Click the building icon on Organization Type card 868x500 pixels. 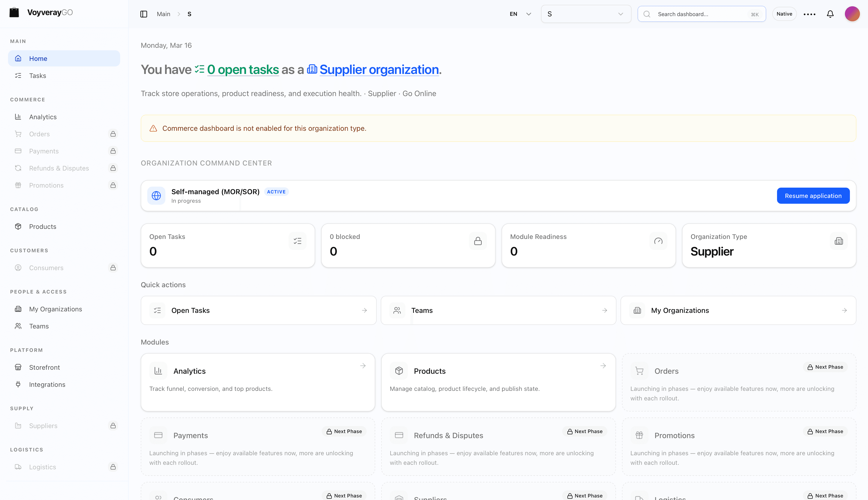point(839,241)
